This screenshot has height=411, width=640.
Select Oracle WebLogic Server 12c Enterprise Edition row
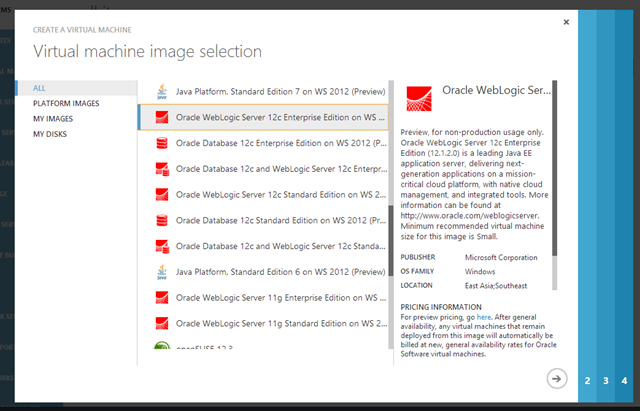[x=263, y=117]
